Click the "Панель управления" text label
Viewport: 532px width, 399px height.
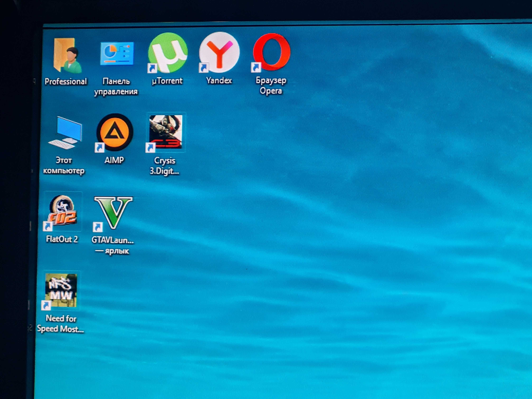116,86
